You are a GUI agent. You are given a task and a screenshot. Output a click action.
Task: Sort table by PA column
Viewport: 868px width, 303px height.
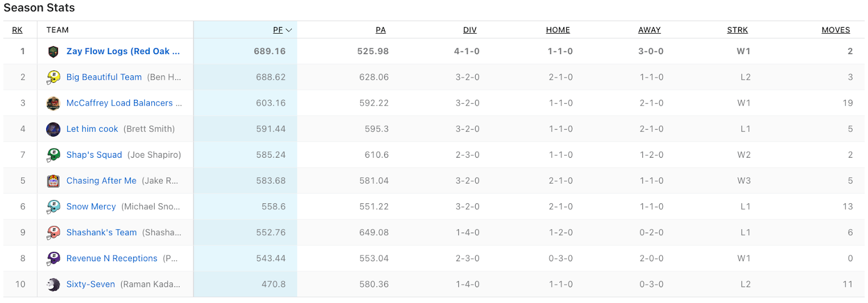[x=380, y=30]
